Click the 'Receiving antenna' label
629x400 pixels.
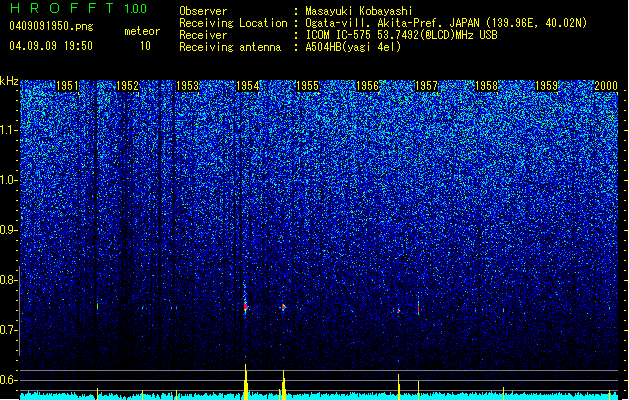click(x=230, y=47)
